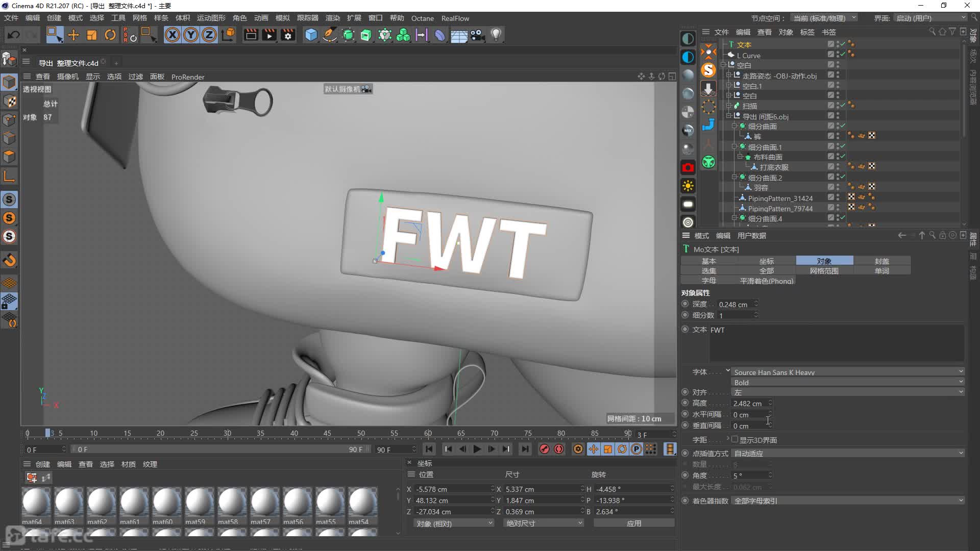Viewport: 980px width, 551px height.
Task: Toggle the Z axis lock
Action: pyautogui.click(x=209, y=35)
